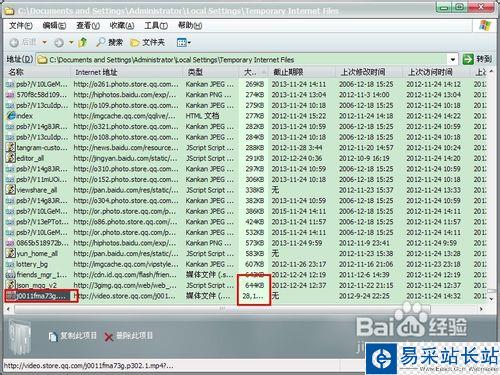Click the vertical scrollbar up arrow

pyautogui.click(x=491, y=72)
